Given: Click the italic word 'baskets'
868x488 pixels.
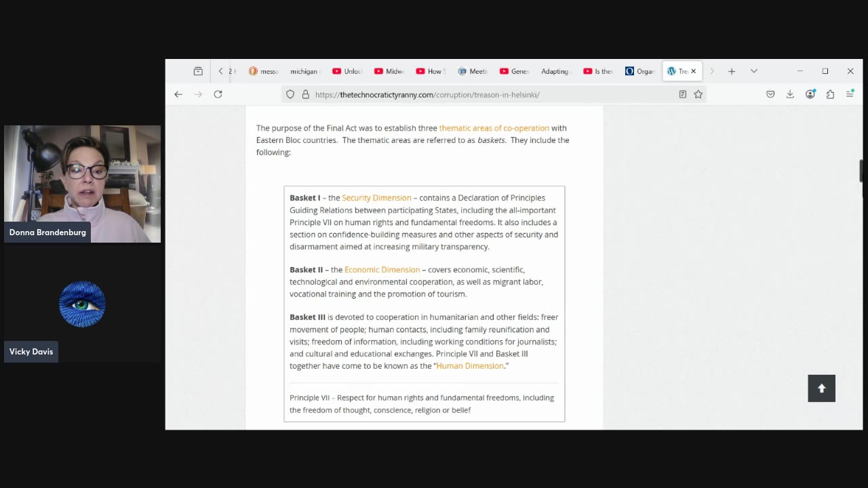Looking at the screenshot, I should coord(491,140).
